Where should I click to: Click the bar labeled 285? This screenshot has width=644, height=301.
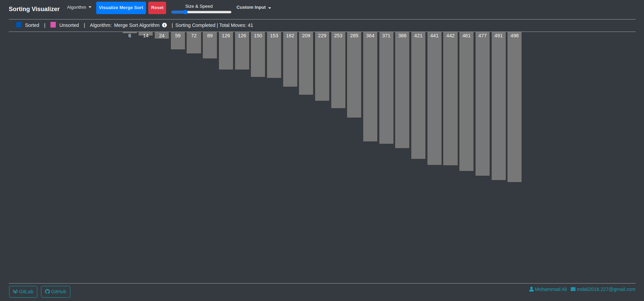coord(354,75)
